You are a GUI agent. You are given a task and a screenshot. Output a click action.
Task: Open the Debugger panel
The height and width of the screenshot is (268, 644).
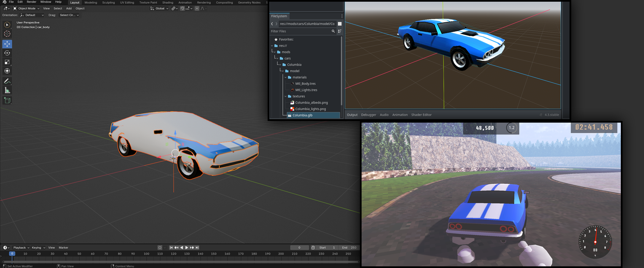[368, 115]
